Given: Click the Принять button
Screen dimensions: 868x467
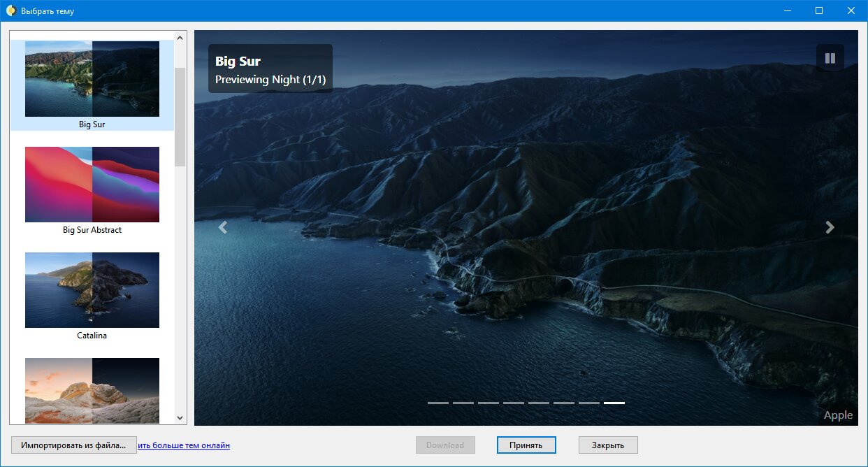Looking at the screenshot, I should tap(527, 445).
